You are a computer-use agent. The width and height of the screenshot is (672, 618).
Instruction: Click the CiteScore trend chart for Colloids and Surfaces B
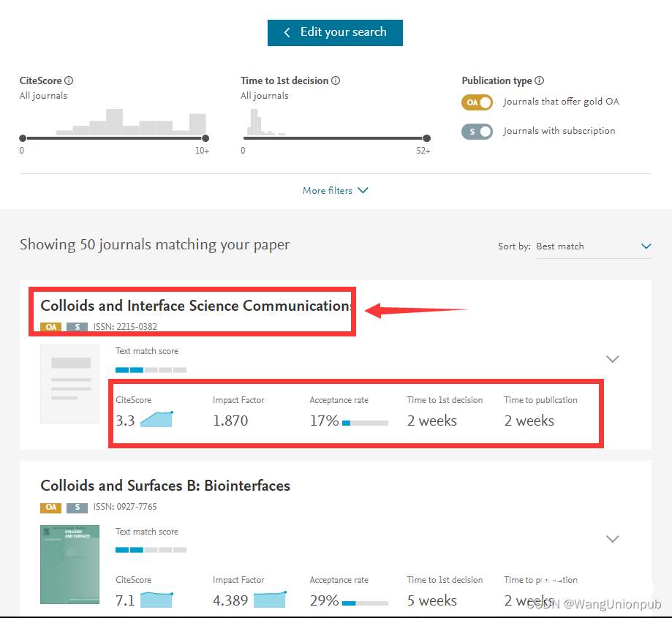pos(156,600)
